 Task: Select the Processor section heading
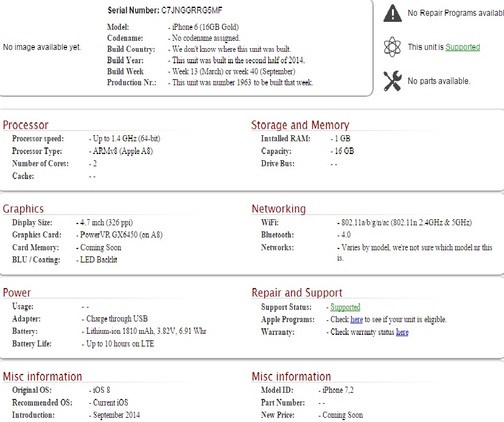[26, 125]
